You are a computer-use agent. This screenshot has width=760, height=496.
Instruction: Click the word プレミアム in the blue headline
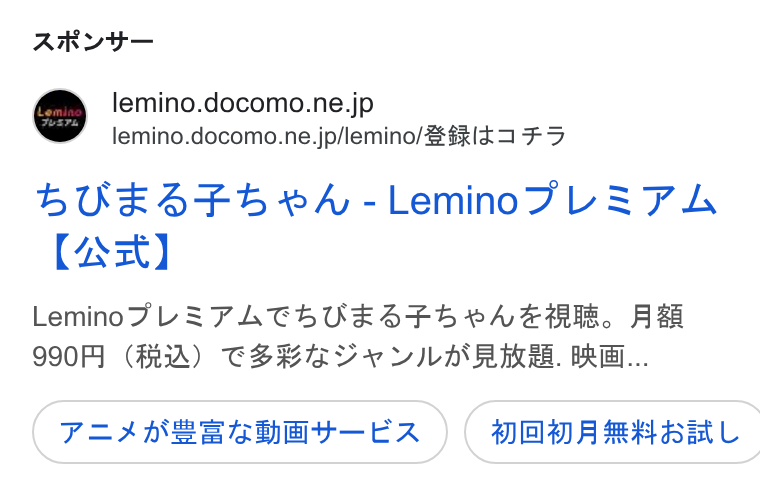pyautogui.click(x=620, y=199)
